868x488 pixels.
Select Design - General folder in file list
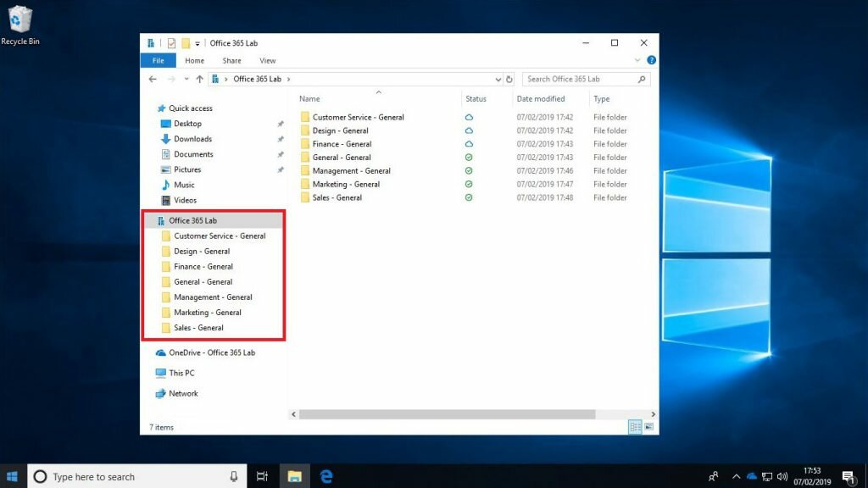340,131
